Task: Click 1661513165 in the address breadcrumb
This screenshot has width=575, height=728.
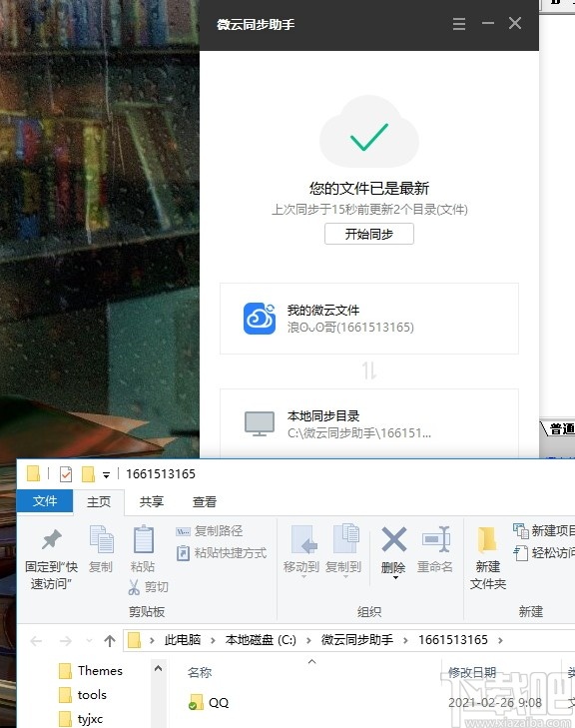Action: [453, 640]
